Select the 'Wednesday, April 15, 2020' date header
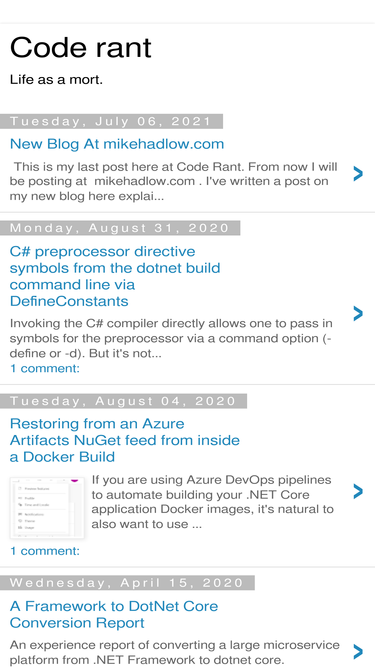This screenshot has height=667, width=375. (127, 583)
